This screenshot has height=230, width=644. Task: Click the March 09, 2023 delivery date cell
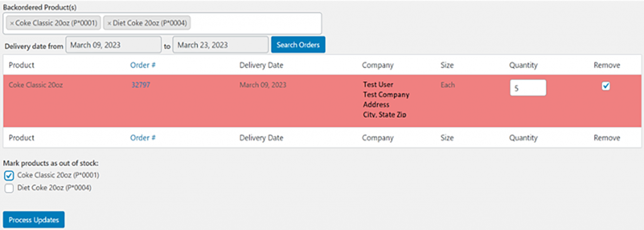[x=263, y=85]
